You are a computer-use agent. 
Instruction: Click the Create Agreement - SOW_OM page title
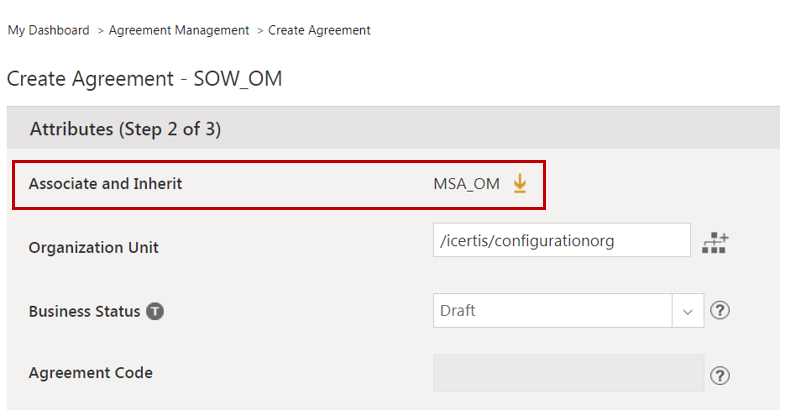click(144, 78)
